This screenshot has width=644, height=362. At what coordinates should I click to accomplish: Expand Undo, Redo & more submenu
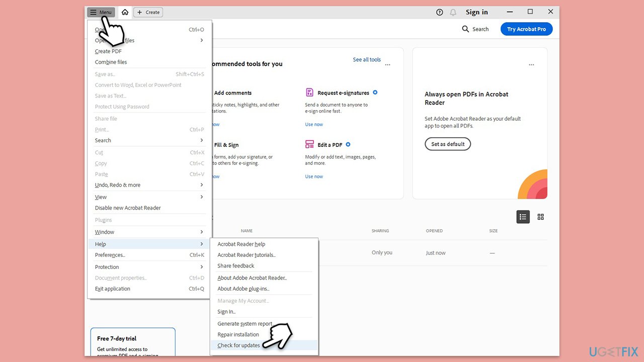click(202, 185)
